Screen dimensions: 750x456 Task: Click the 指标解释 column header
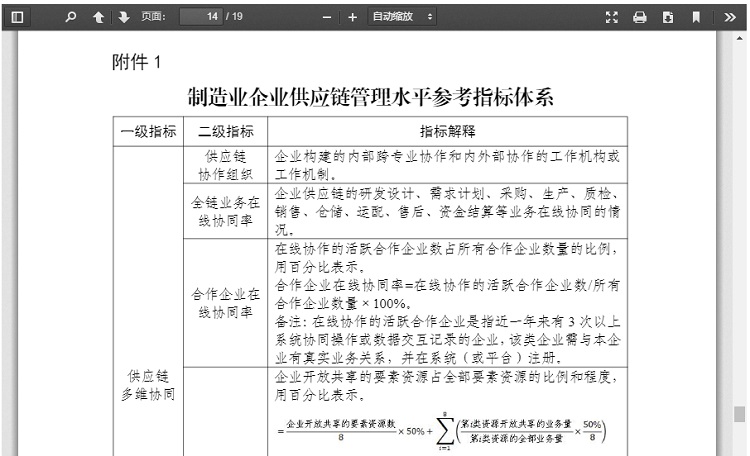tap(448, 132)
